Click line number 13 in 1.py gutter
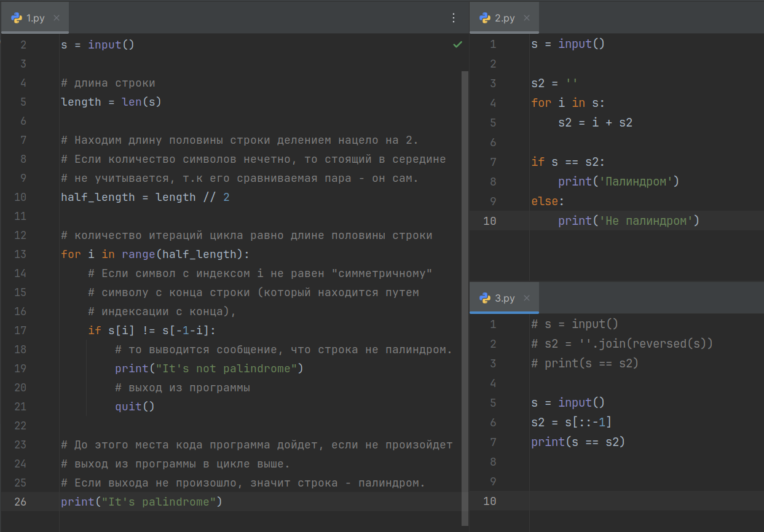Image resolution: width=764 pixels, height=532 pixels. [x=20, y=254]
